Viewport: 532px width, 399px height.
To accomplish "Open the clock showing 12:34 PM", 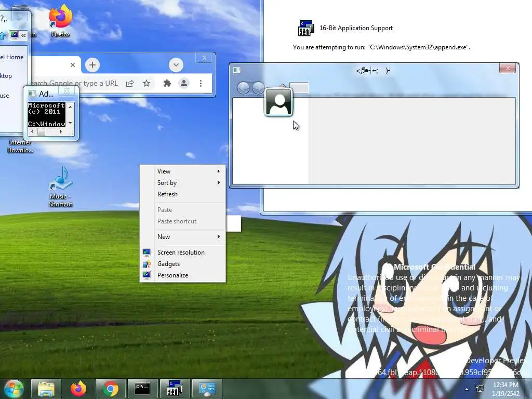I will [x=506, y=389].
